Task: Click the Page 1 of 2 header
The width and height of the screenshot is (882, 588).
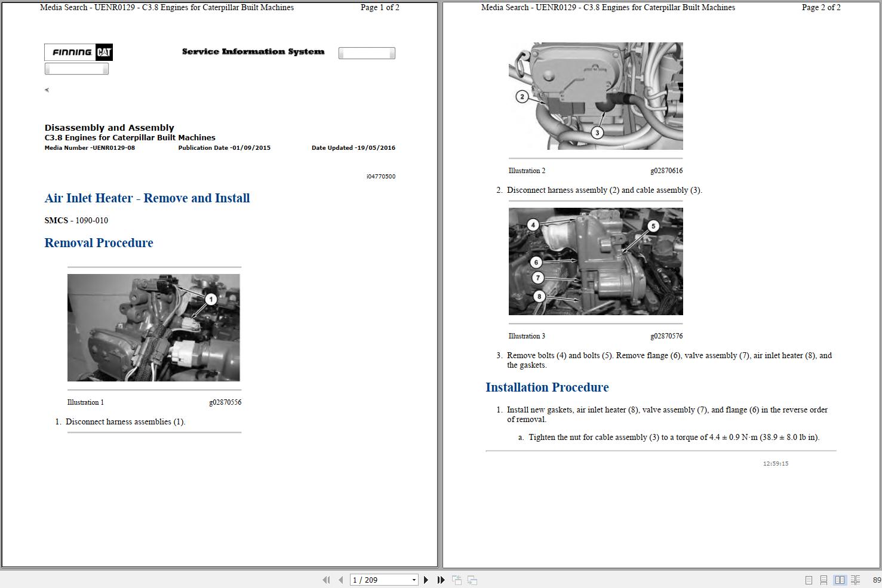Action: [x=380, y=8]
